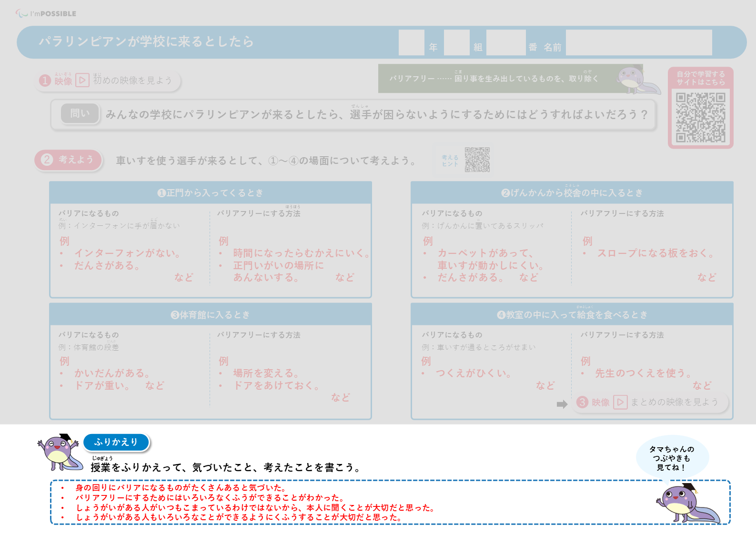The width and height of the screenshot is (756, 535).
Task: Click the 問い label badge
Action: coord(80,113)
